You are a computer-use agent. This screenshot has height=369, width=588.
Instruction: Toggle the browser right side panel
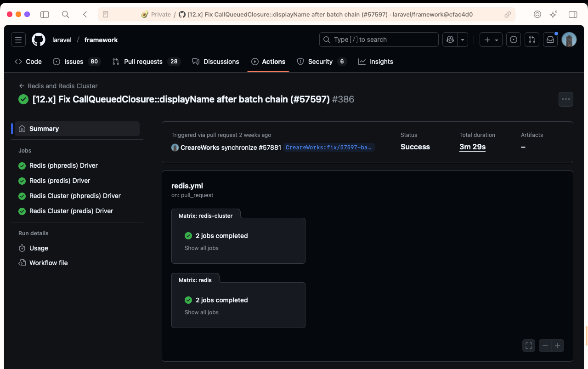[x=573, y=14]
